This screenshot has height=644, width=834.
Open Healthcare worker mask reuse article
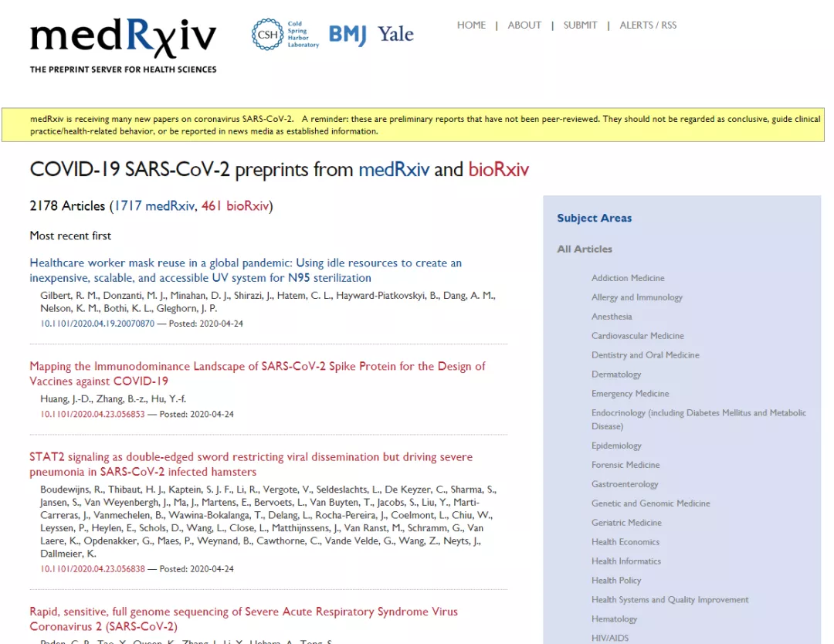tap(246, 270)
